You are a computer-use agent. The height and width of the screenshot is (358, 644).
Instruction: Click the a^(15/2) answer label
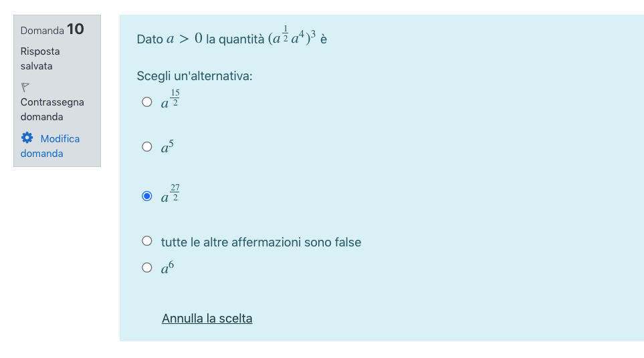tap(170, 100)
